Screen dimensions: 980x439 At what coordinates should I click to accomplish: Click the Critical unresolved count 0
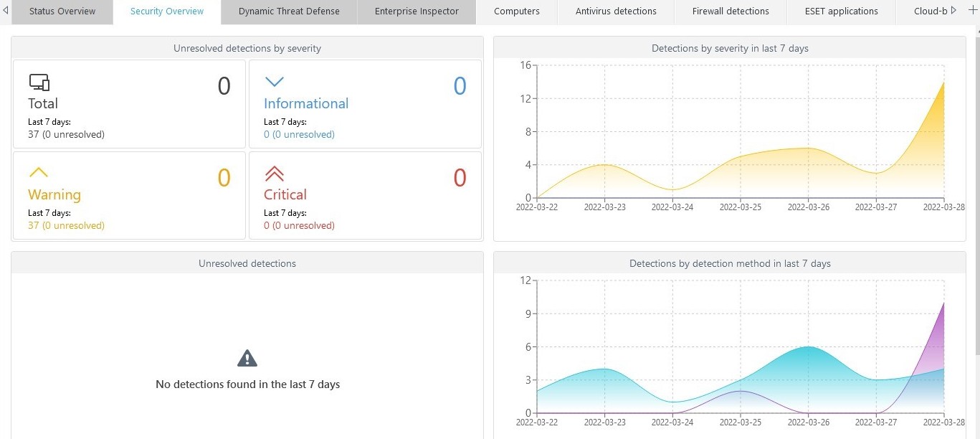(460, 177)
